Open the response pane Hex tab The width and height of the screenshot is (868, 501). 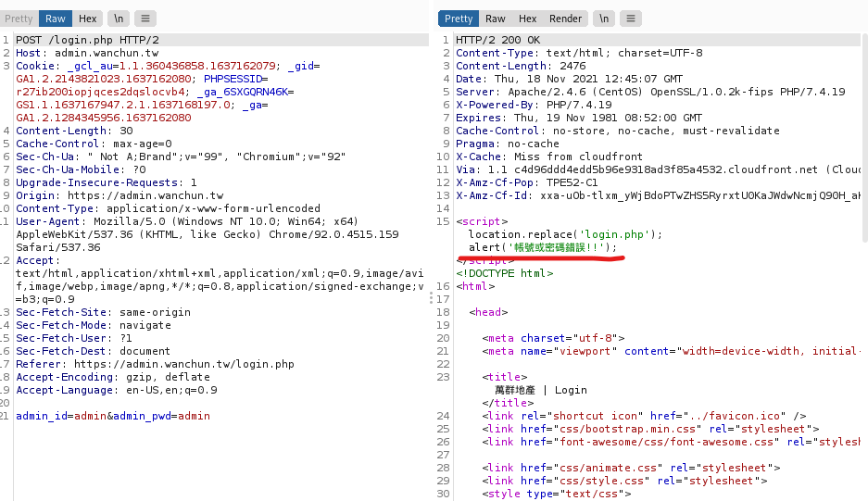[527, 19]
